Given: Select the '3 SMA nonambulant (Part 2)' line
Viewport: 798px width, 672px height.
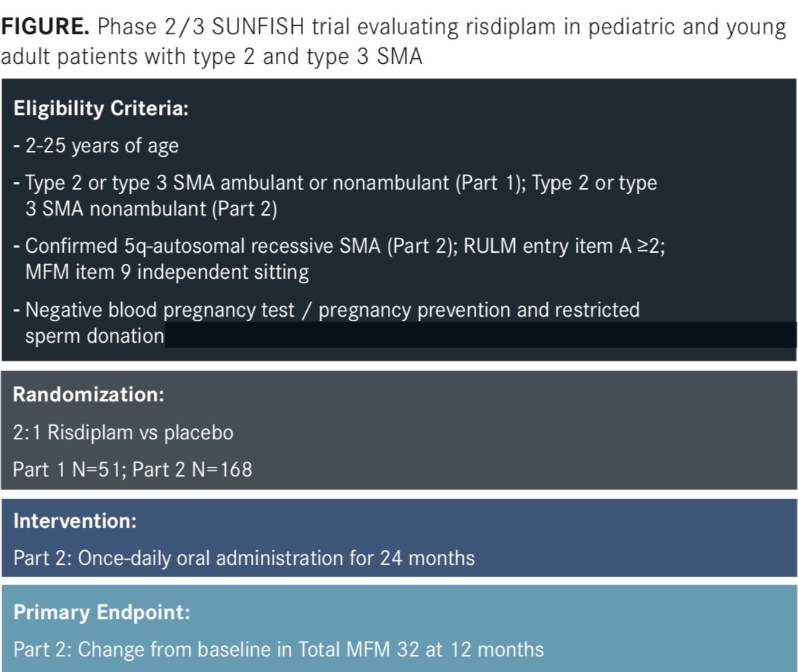Looking at the screenshot, I should coord(151,209).
